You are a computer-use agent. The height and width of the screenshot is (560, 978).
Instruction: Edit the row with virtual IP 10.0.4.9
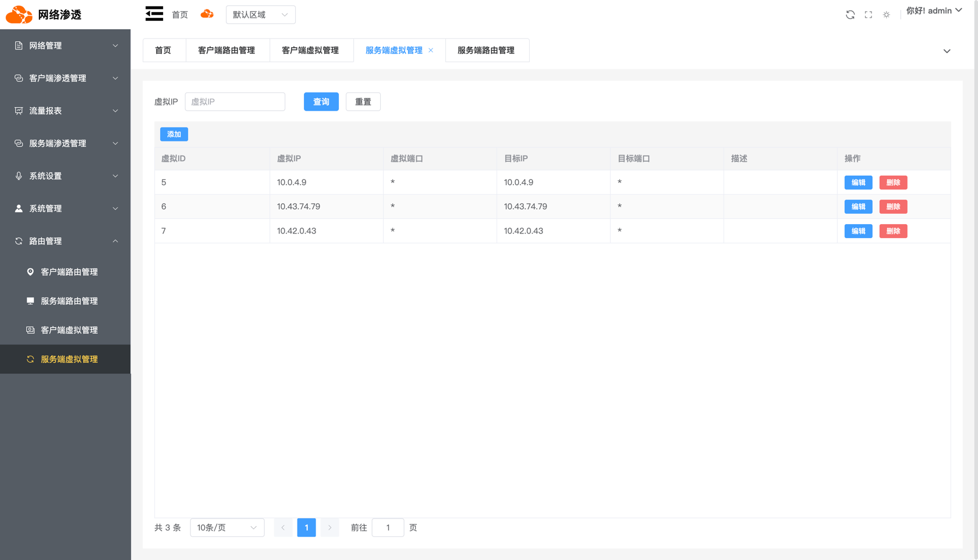[x=858, y=183]
